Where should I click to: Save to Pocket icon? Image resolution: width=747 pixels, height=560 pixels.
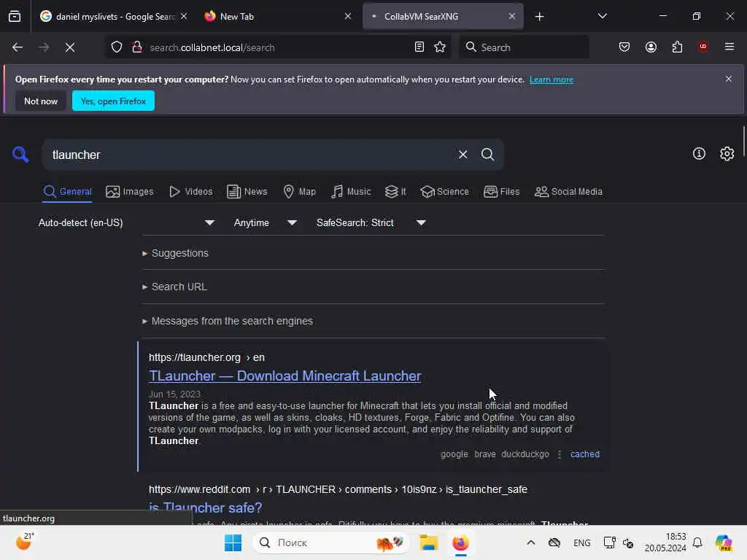click(624, 47)
